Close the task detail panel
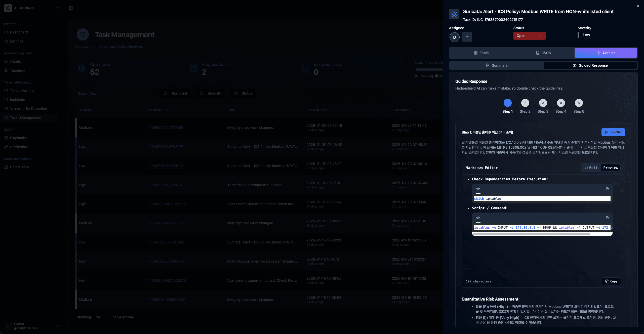The height and width of the screenshot is (334, 644). tap(638, 6)
